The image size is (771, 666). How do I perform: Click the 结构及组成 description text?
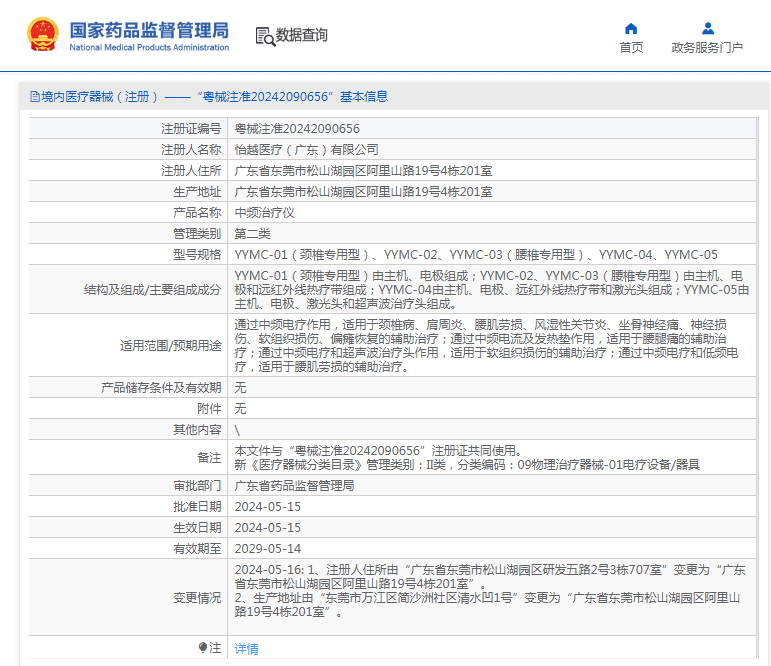(x=492, y=290)
